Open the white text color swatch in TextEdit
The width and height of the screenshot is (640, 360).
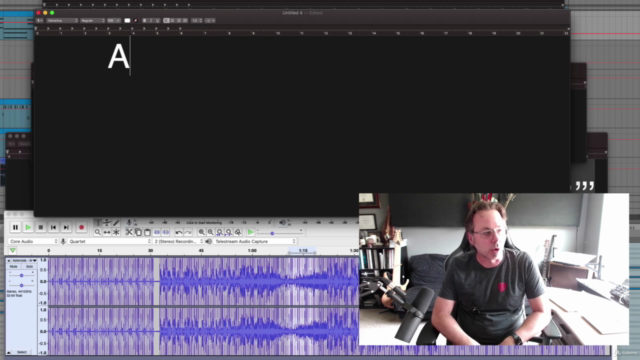point(127,20)
